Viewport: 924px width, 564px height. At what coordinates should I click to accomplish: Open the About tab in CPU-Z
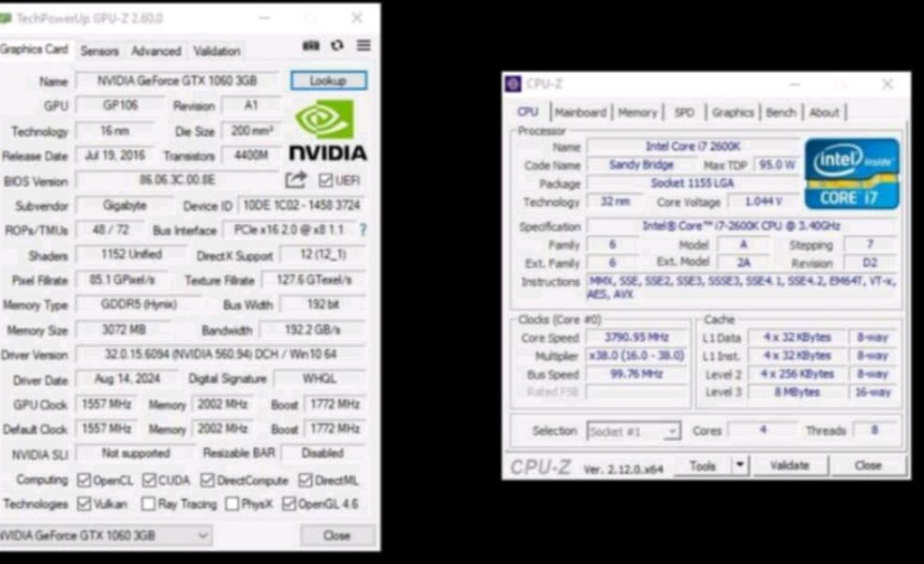(824, 112)
